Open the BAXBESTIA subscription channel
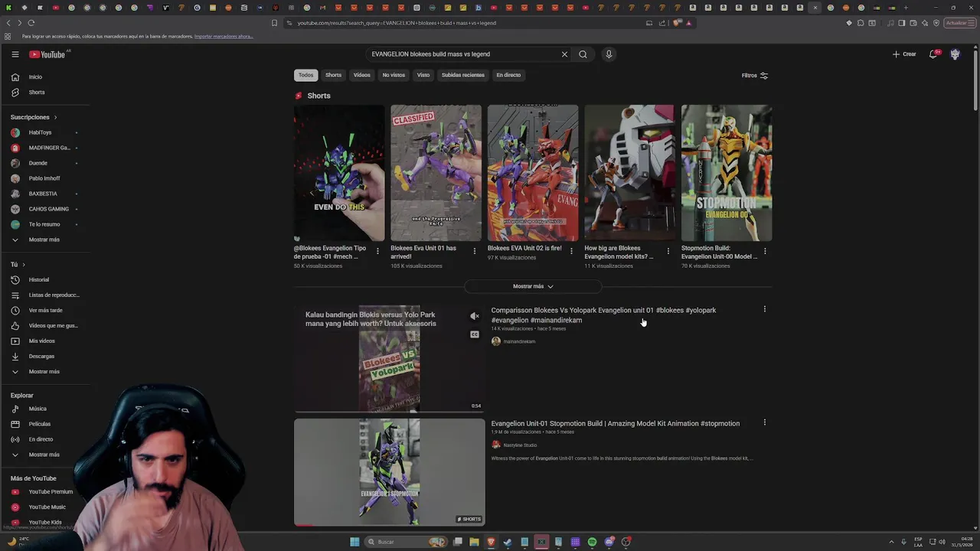This screenshot has width=980, height=551. point(44,194)
